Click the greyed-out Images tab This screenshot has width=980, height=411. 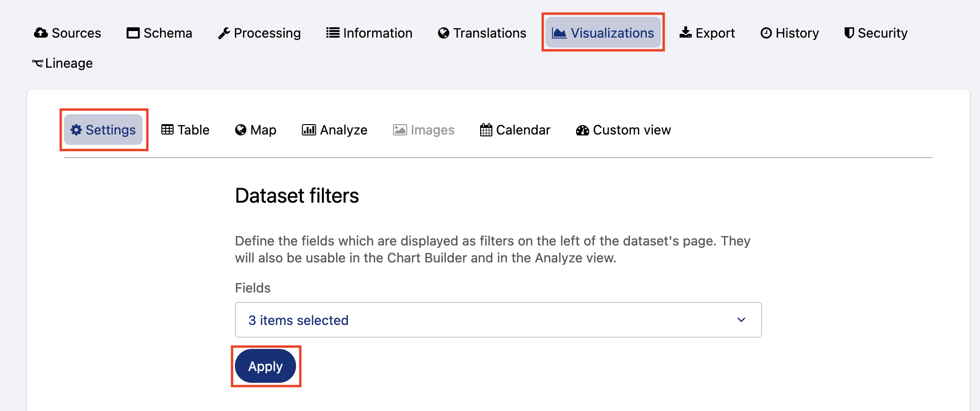tap(424, 130)
